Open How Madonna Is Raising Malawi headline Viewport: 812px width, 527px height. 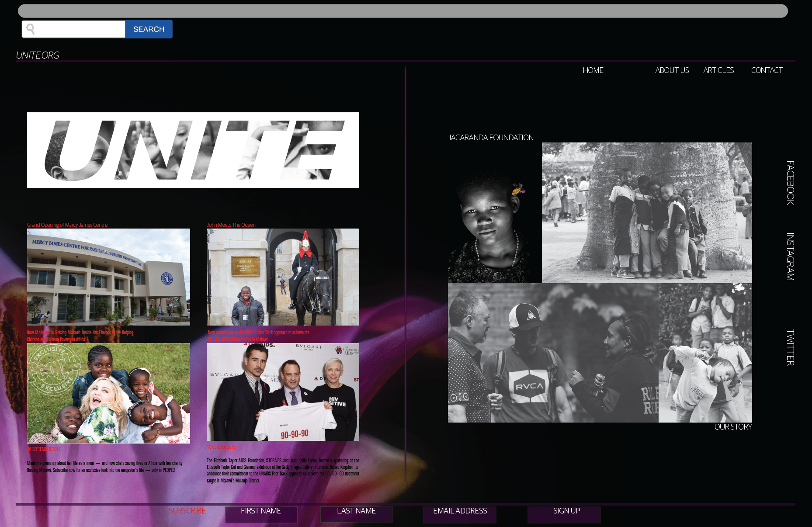point(80,336)
